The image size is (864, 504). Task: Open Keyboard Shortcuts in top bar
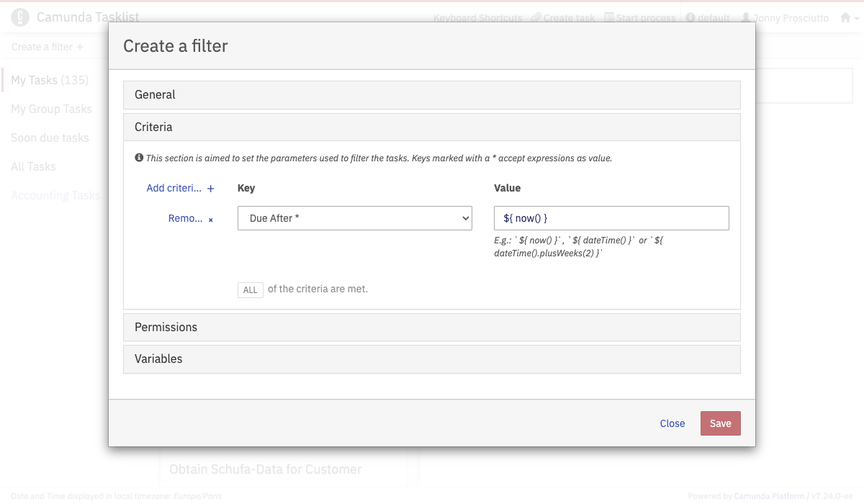click(x=477, y=18)
